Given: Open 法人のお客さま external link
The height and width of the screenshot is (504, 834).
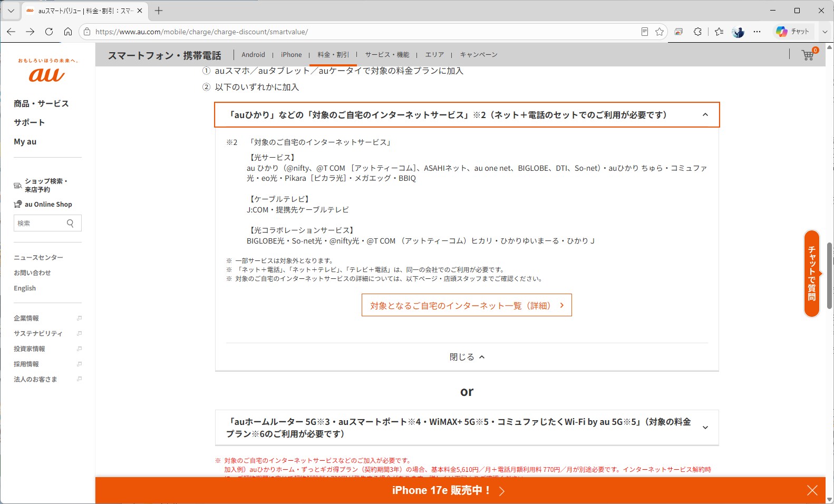Looking at the screenshot, I should coord(47,379).
